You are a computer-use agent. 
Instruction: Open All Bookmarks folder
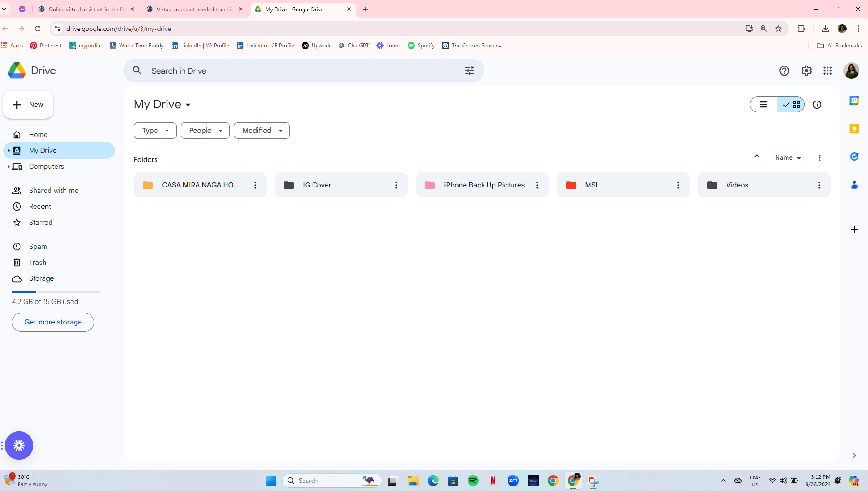click(839, 46)
